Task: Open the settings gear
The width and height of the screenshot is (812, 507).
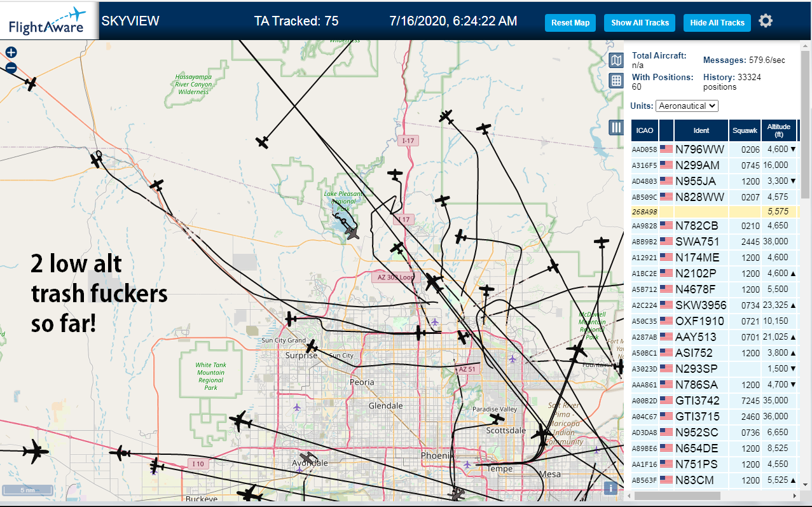Action: coord(766,21)
